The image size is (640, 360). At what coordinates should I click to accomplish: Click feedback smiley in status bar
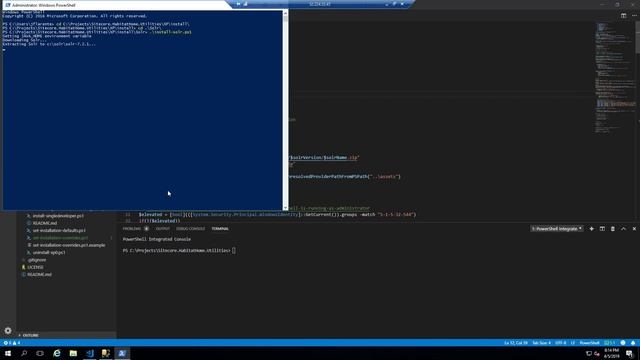(623, 343)
